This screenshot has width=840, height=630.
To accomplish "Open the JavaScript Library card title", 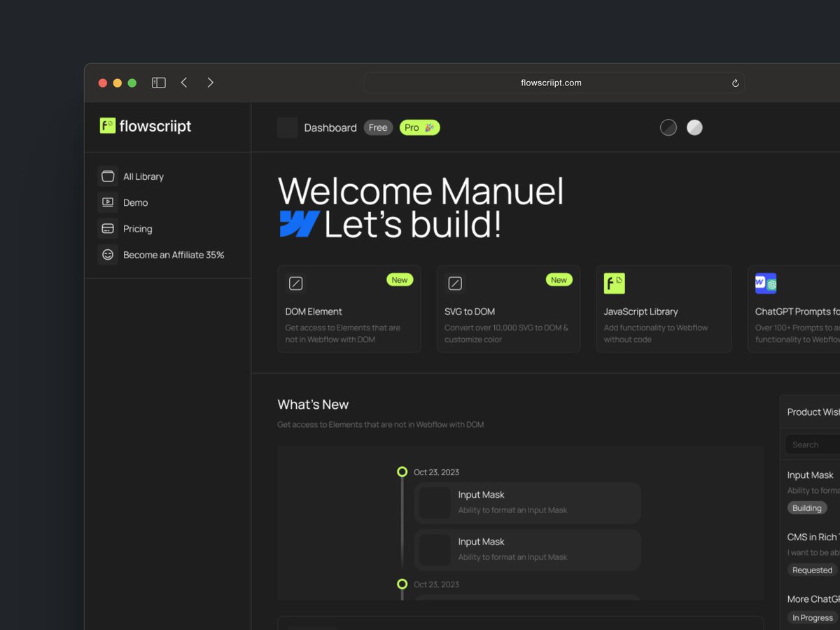I will tap(641, 311).
